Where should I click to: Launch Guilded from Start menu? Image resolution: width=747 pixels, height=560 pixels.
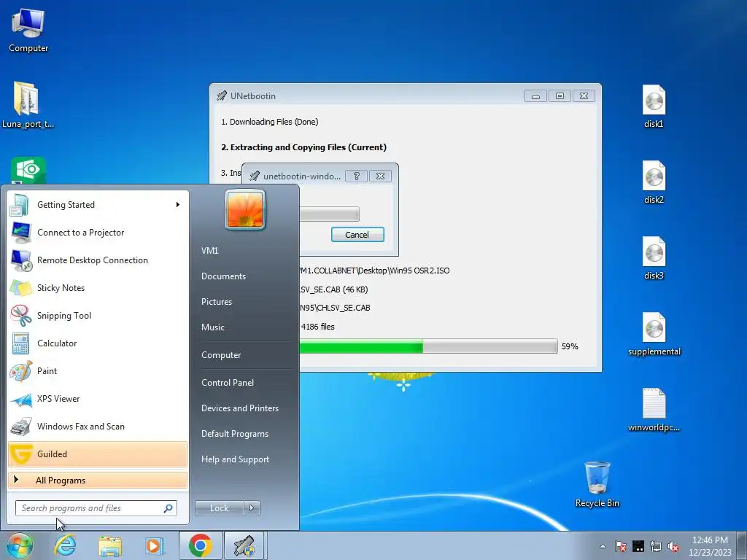click(x=98, y=454)
